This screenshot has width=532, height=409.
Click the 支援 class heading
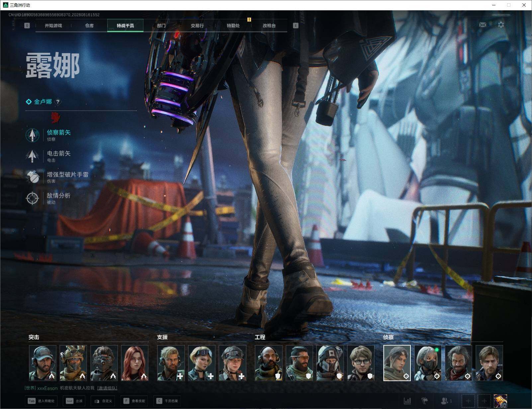pyautogui.click(x=162, y=337)
